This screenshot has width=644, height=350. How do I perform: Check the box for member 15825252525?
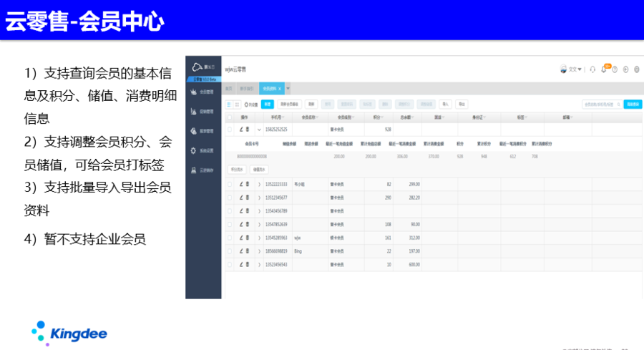point(230,130)
